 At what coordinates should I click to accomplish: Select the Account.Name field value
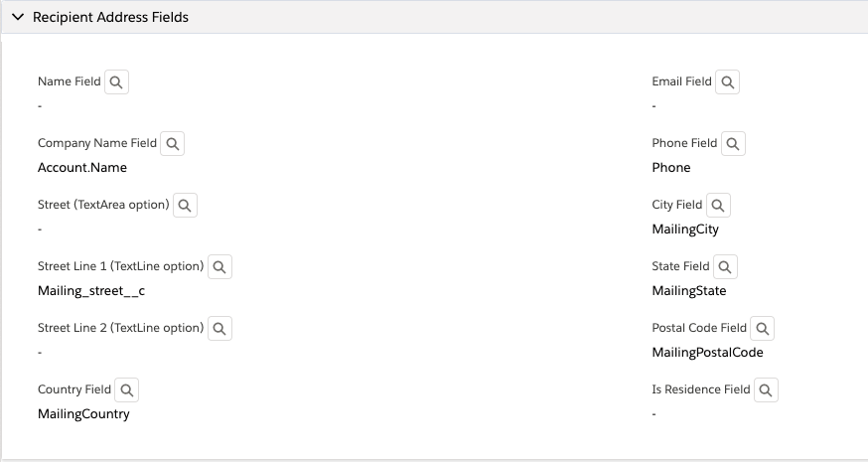tap(81, 167)
